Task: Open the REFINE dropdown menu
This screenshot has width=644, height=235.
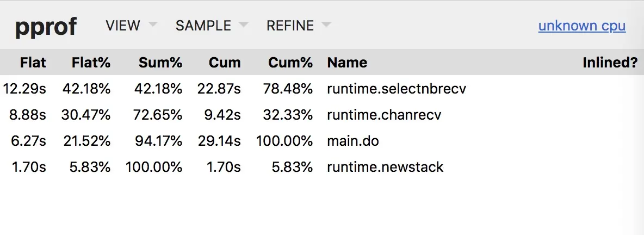Action: tap(299, 26)
